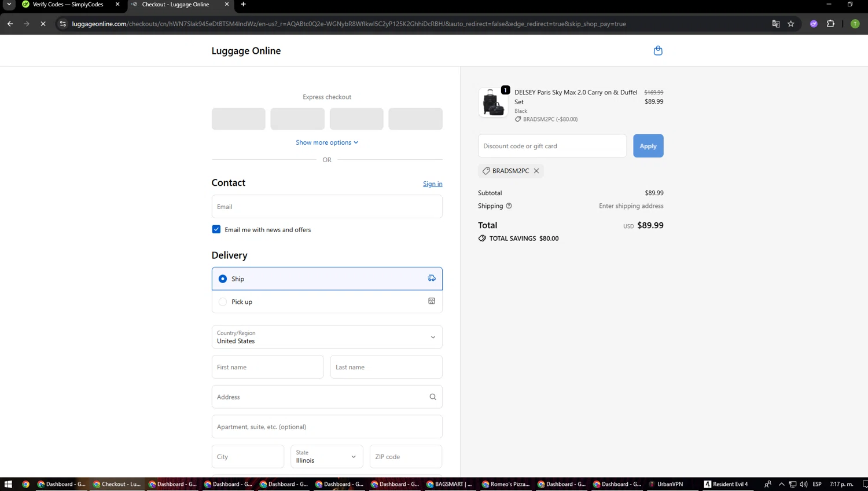Click the delivery truck icon in Ship row
Screen dimensions: 868x491
pos(432,279)
